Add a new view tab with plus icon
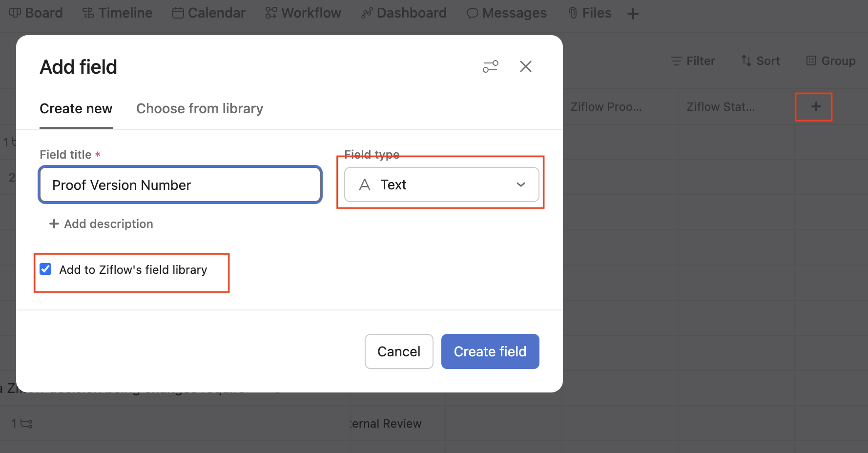The image size is (868, 453). click(x=633, y=14)
